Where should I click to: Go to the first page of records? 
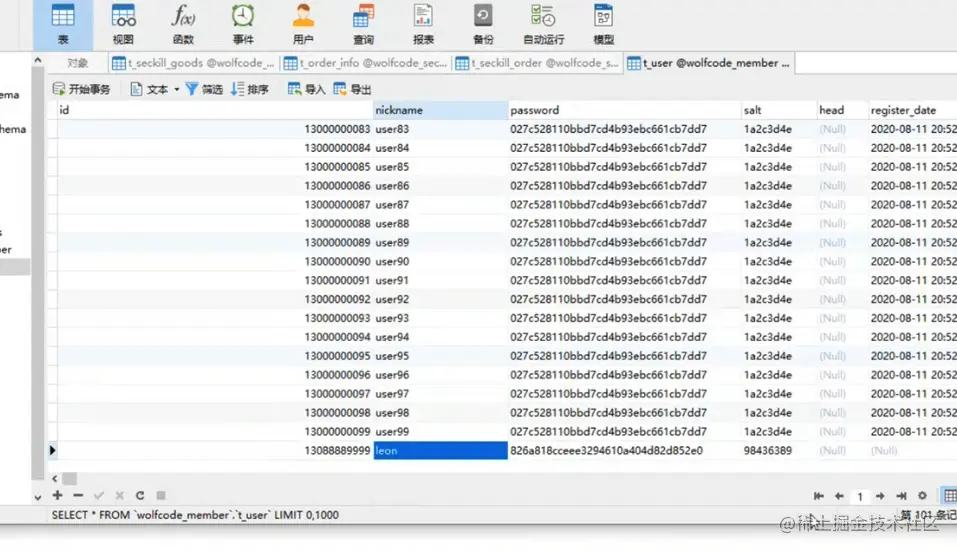[x=818, y=495]
